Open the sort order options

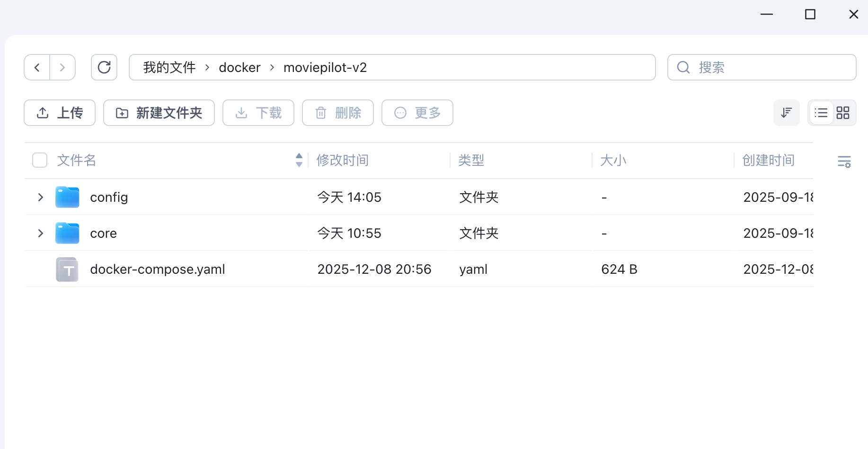786,113
